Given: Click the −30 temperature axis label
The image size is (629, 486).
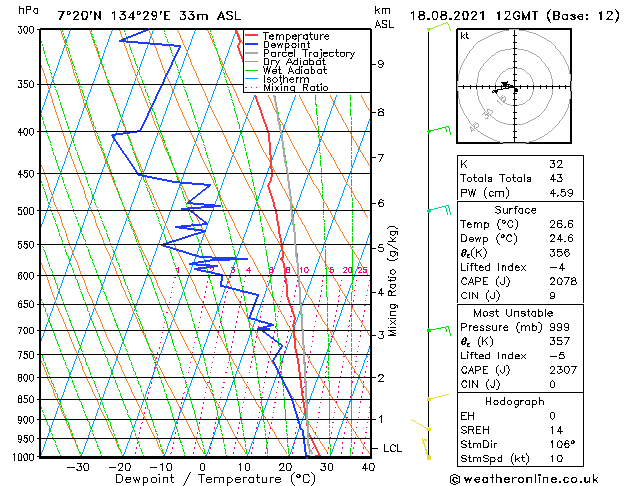Looking at the screenshot, I should coord(78,467).
